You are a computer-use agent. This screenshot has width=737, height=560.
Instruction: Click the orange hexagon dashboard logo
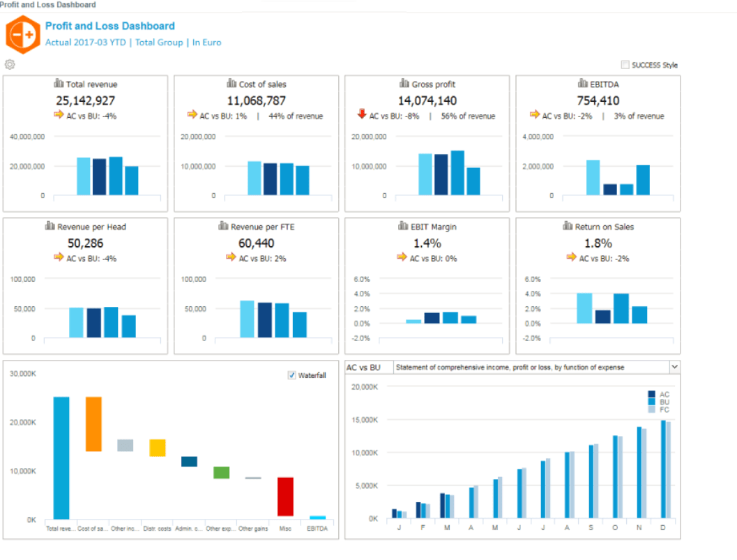(22, 34)
